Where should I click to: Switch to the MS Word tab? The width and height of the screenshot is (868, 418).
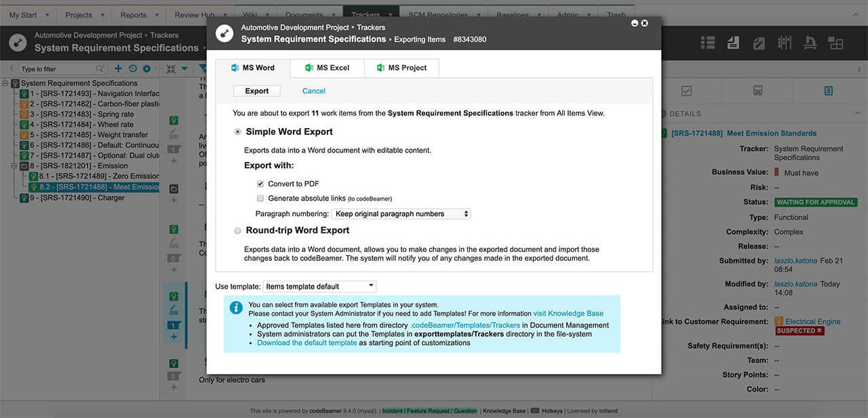tap(252, 68)
